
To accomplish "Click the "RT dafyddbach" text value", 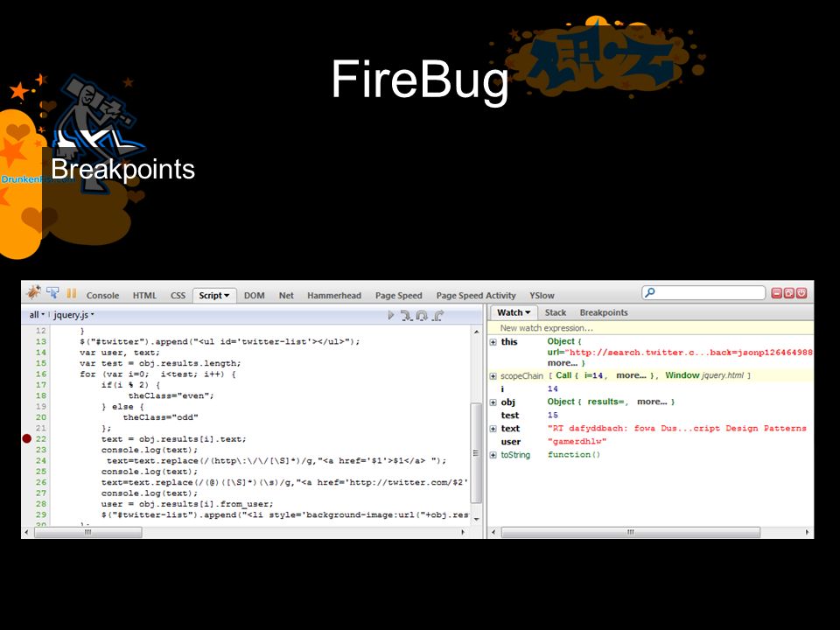I will (x=676, y=428).
